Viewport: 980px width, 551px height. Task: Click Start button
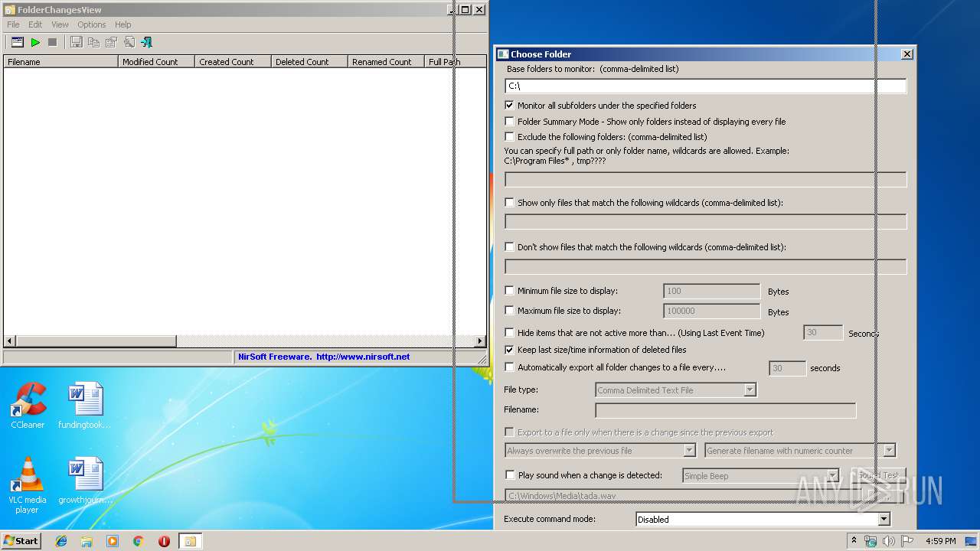(x=21, y=540)
